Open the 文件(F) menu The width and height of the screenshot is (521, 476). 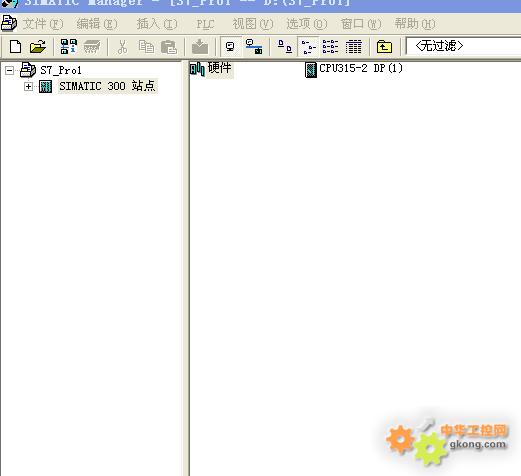tap(43, 24)
